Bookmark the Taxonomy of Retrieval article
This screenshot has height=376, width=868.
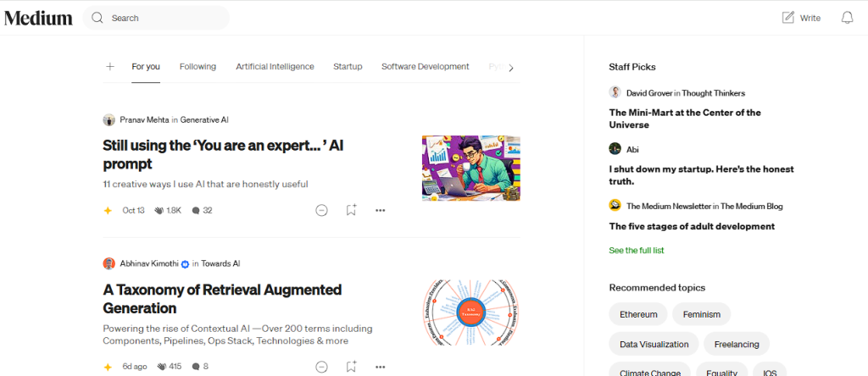[x=351, y=366]
